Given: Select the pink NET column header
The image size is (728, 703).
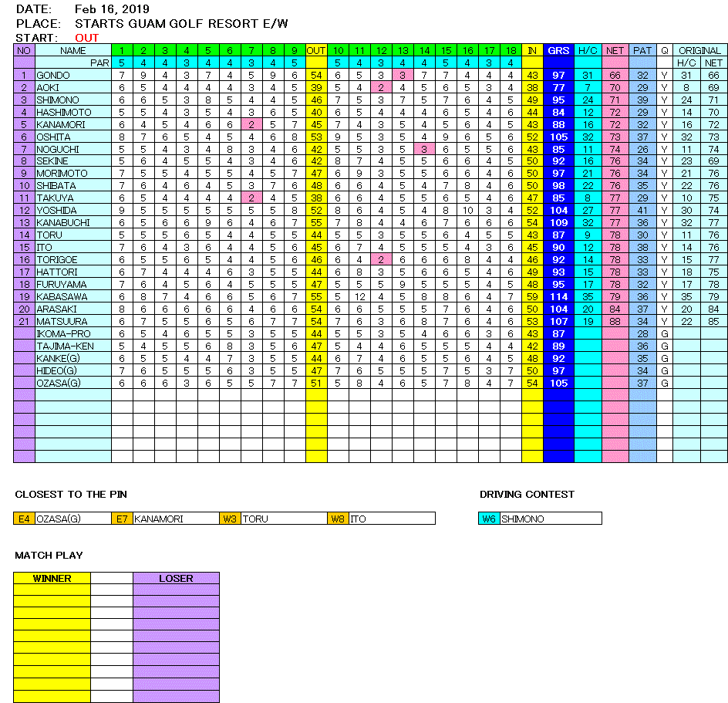Looking at the screenshot, I should click(615, 50).
